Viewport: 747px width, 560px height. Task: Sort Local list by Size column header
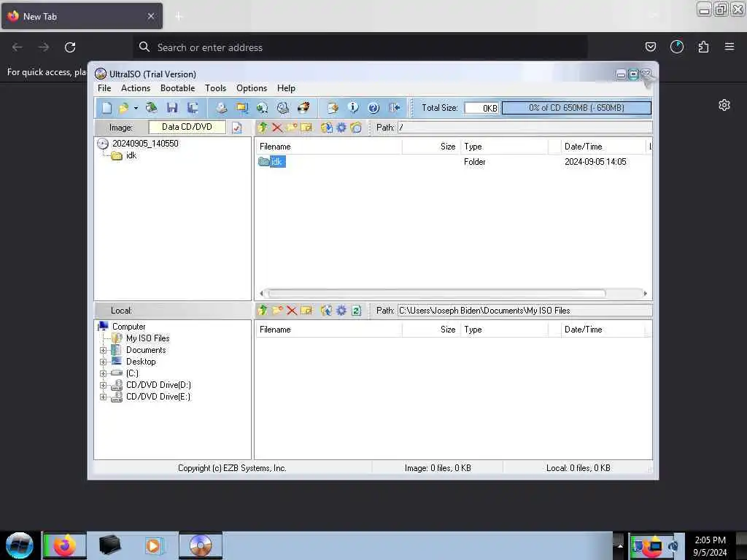[430, 330]
